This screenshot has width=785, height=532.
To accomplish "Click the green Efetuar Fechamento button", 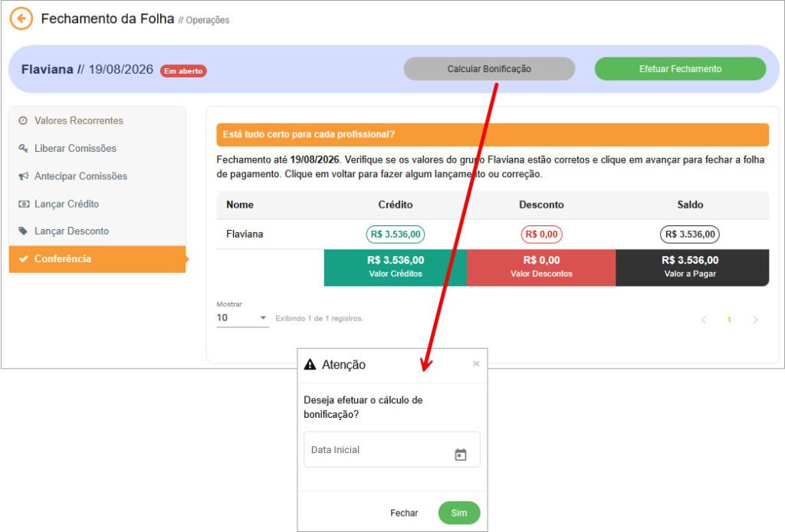I will (x=681, y=69).
